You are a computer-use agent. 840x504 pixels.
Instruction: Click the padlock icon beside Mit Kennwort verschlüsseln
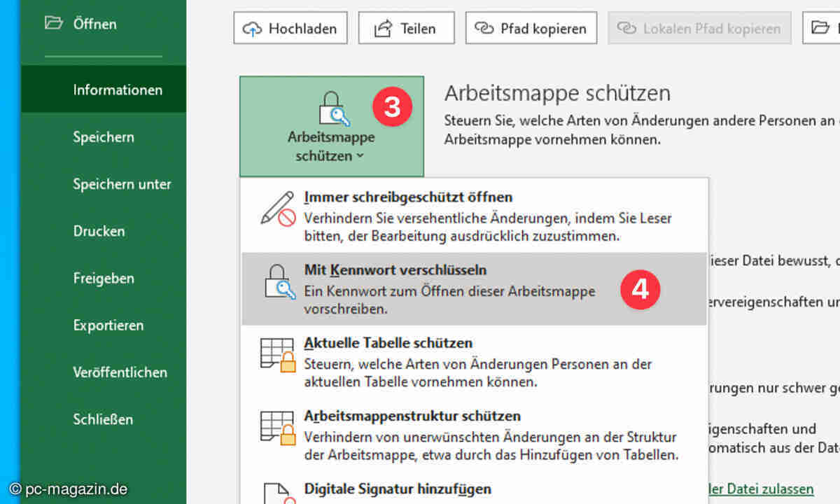[x=278, y=281]
